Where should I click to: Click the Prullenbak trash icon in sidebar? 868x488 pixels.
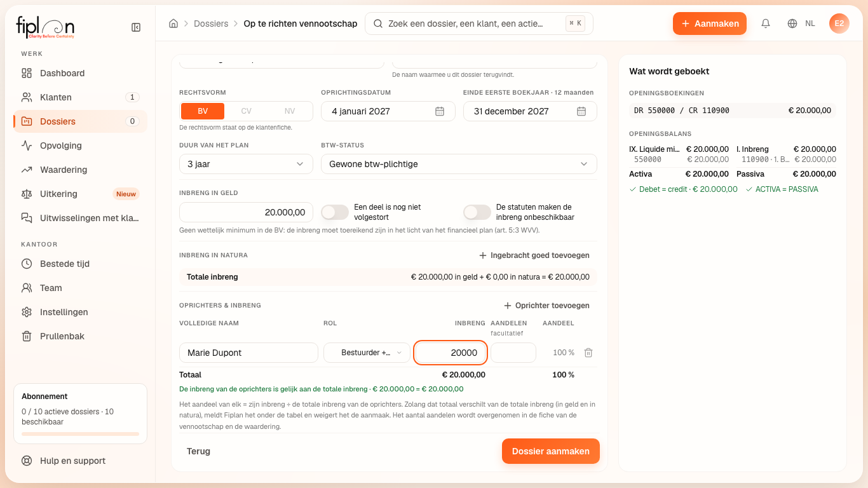tap(27, 336)
